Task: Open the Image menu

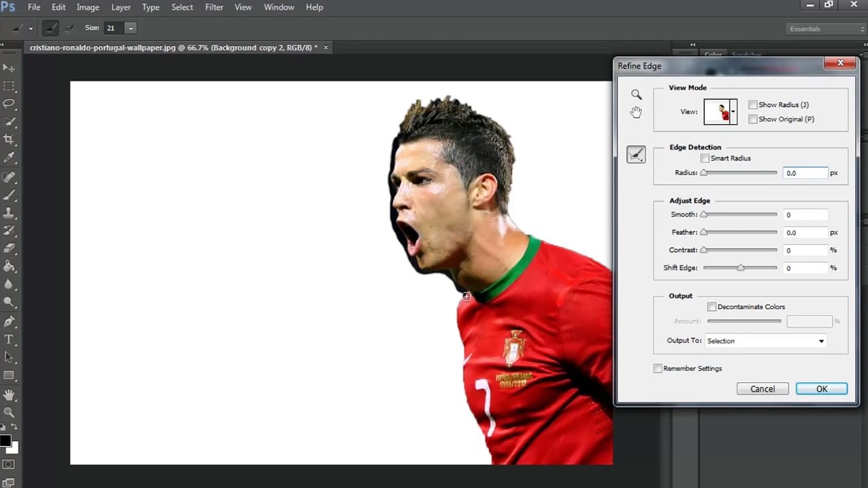Action: click(88, 7)
